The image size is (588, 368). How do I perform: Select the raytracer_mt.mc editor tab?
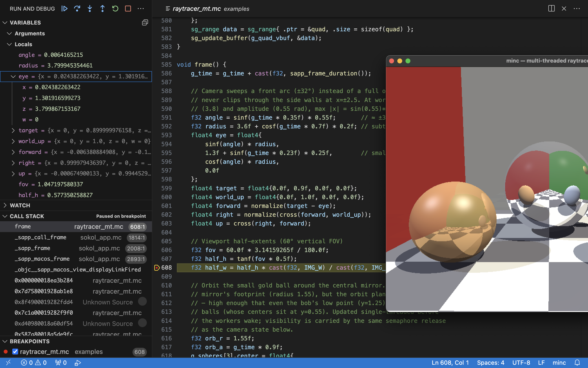pyautogui.click(x=208, y=9)
